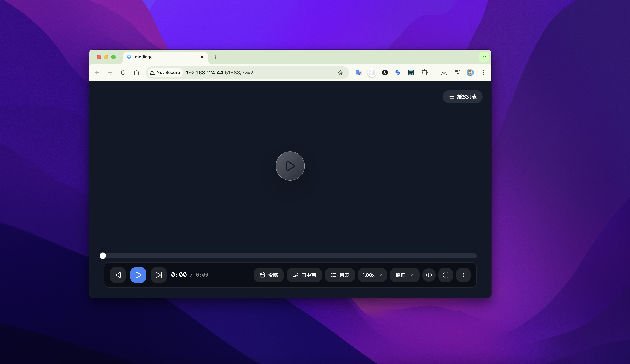Click the current time 0:00 display
The image size is (630, 364).
179,275
